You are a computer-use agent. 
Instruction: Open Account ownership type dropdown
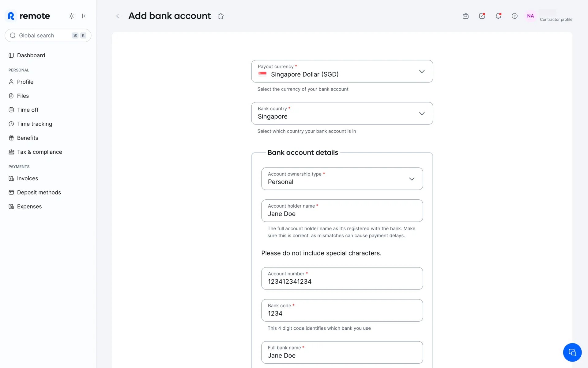click(x=342, y=179)
